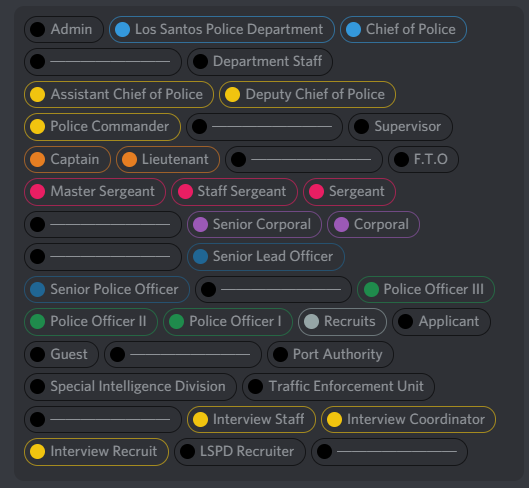Select the Los Santos Police Department role
Viewport: 529px width, 488px height.
click(222, 29)
